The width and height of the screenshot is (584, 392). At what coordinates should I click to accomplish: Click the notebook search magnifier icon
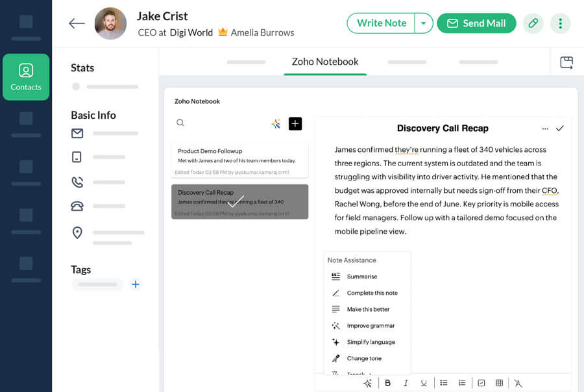(180, 123)
